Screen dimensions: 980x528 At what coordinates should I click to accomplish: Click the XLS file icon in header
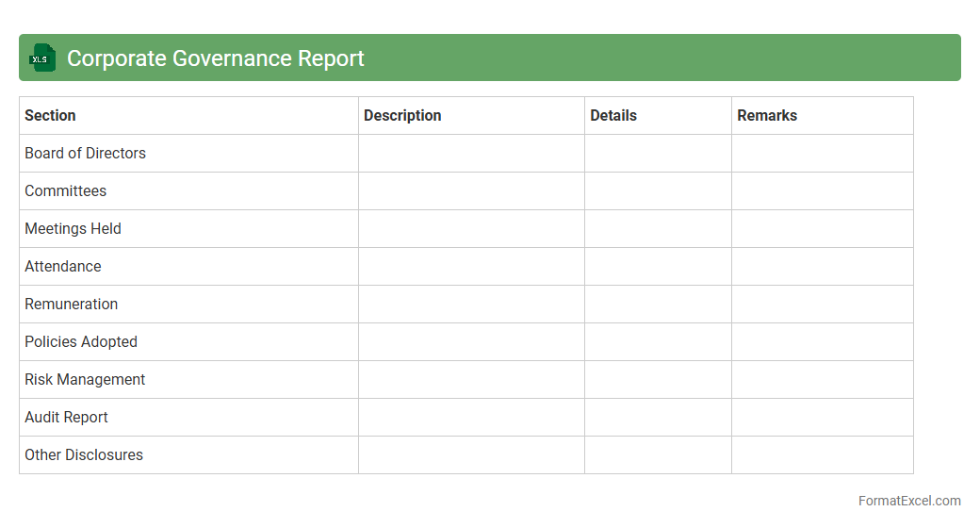click(x=42, y=58)
